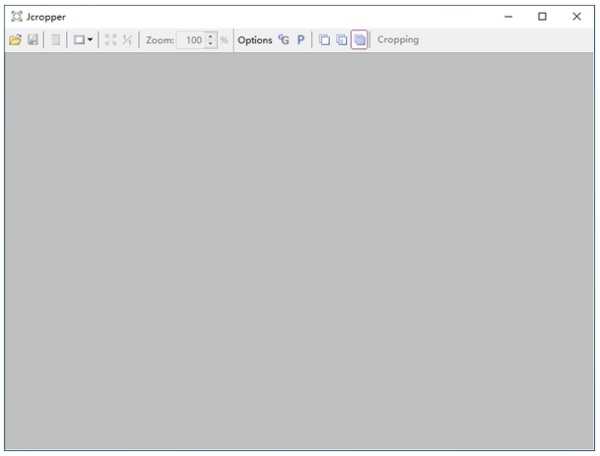The image size is (600, 456).
Task: Decrease zoom with the down stepper arrow
Action: click(211, 44)
